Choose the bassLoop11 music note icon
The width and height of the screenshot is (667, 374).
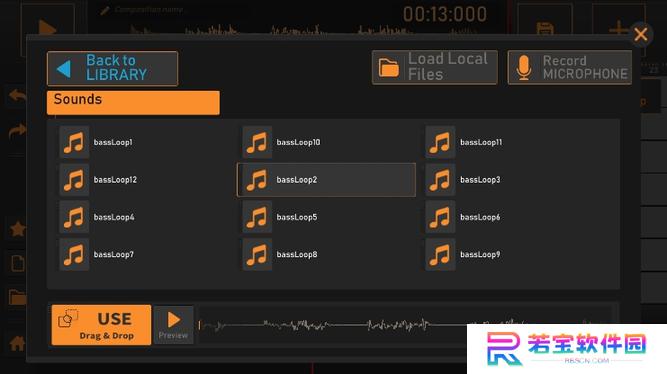tap(440, 142)
